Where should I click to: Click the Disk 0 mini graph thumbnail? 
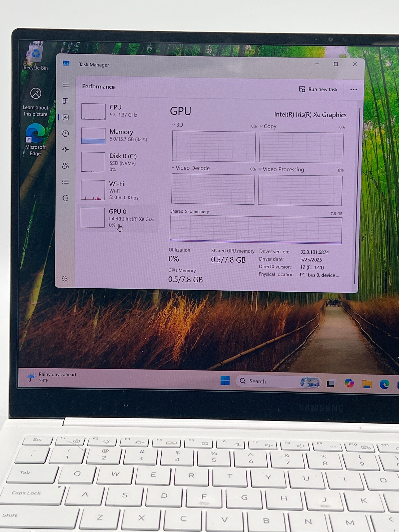tap(93, 162)
